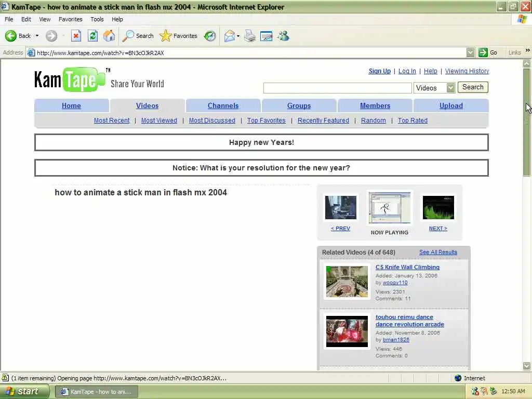This screenshot has height=399, width=532.
Task: Click the green Go arrow button
Action: coord(483,52)
